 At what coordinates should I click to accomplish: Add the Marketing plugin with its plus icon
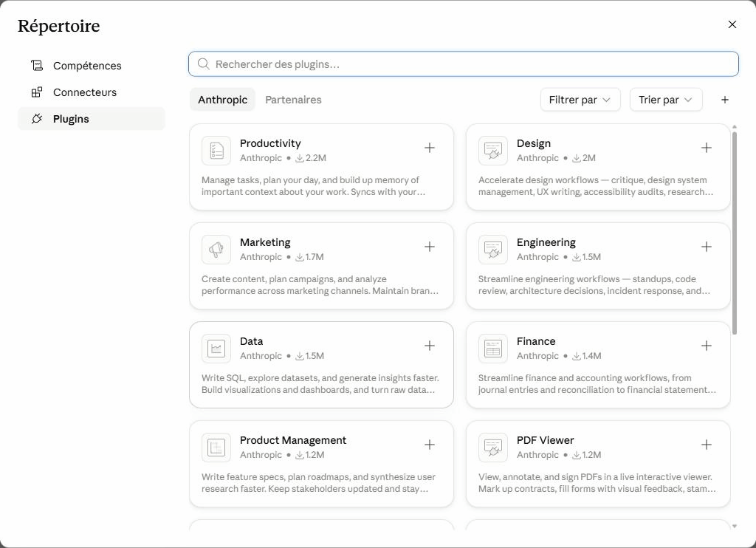click(x=429, y=247)
